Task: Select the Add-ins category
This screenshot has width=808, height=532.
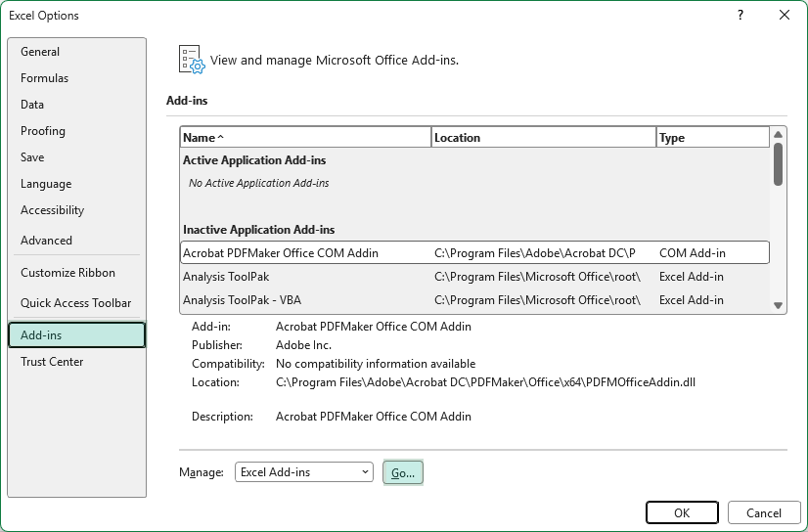Action: (x=76, y=335)
